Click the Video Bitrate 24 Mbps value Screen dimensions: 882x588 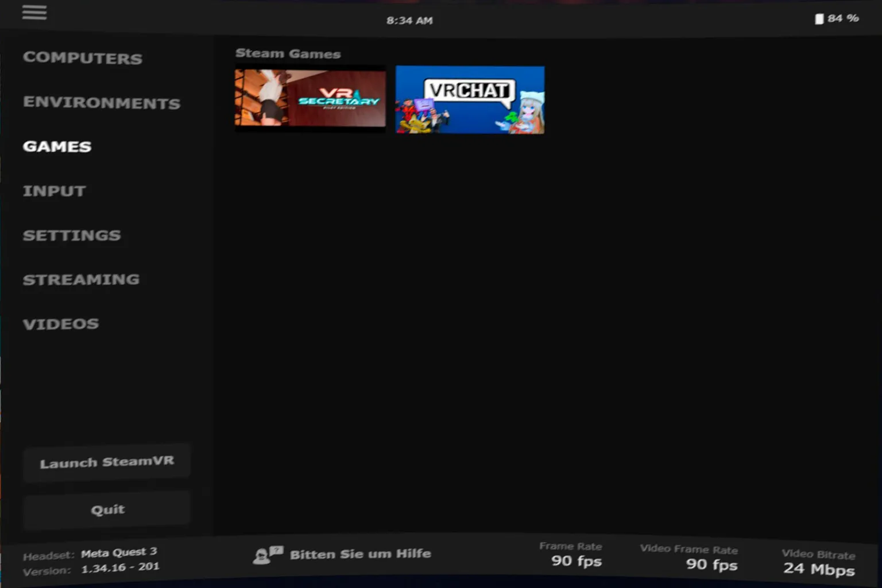coord(819,569)
